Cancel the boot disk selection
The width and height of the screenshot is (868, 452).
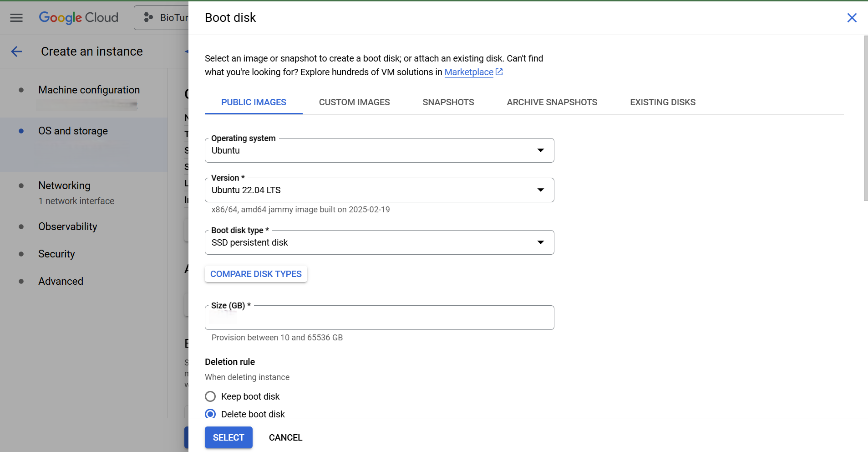click(x=285, y=437)
